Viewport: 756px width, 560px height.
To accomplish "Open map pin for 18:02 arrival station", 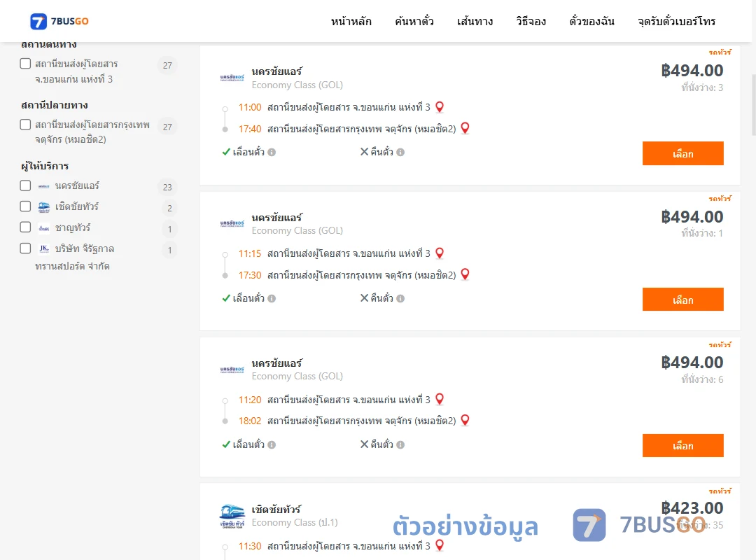I will click(465, 420).
